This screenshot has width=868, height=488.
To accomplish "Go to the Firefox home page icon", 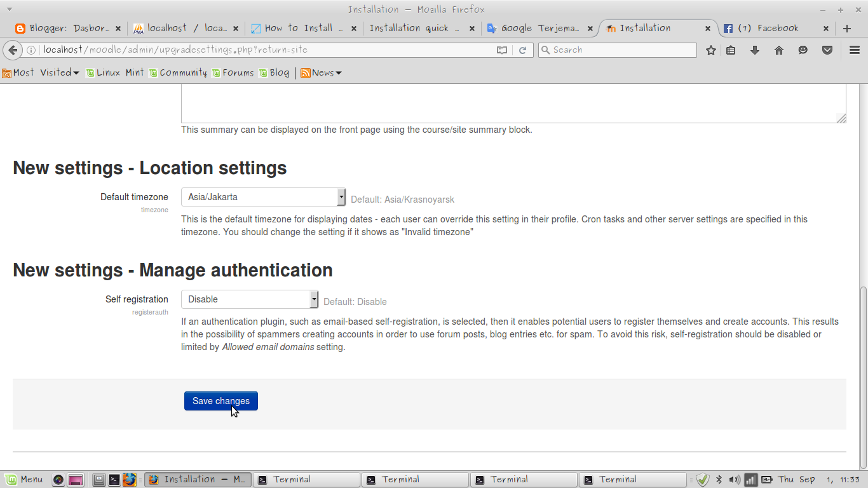I will [x=779, y=50].
